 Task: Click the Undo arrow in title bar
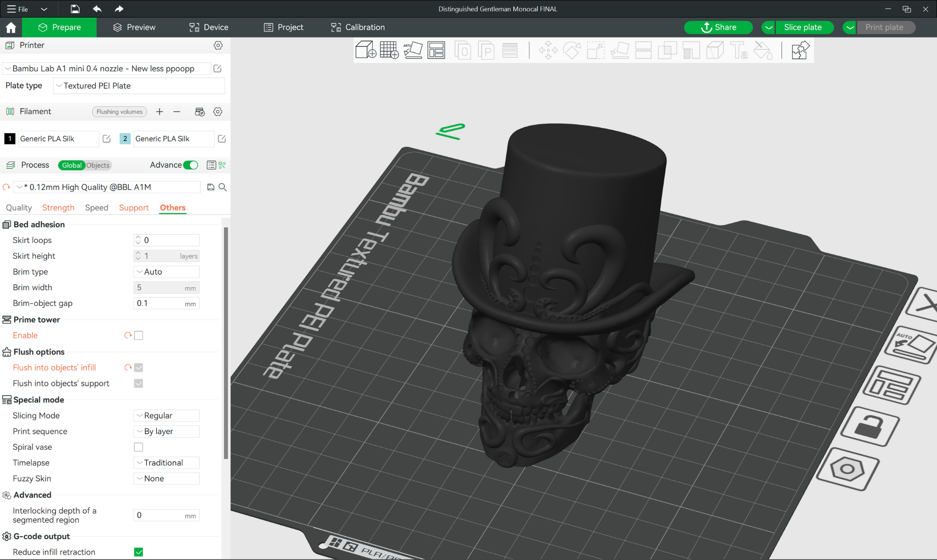pyautogui.click(x=97, y=9)
